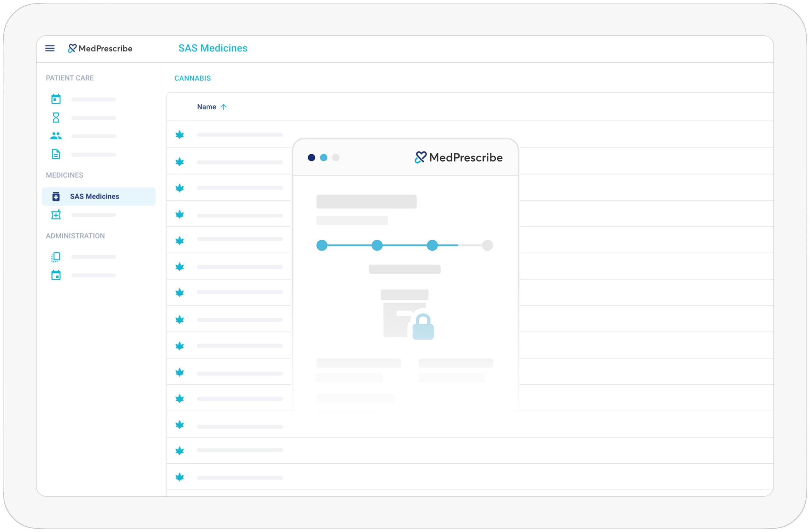Click the document icon under Patient Care
Viewport: 810px width, 532px height.
56,154
